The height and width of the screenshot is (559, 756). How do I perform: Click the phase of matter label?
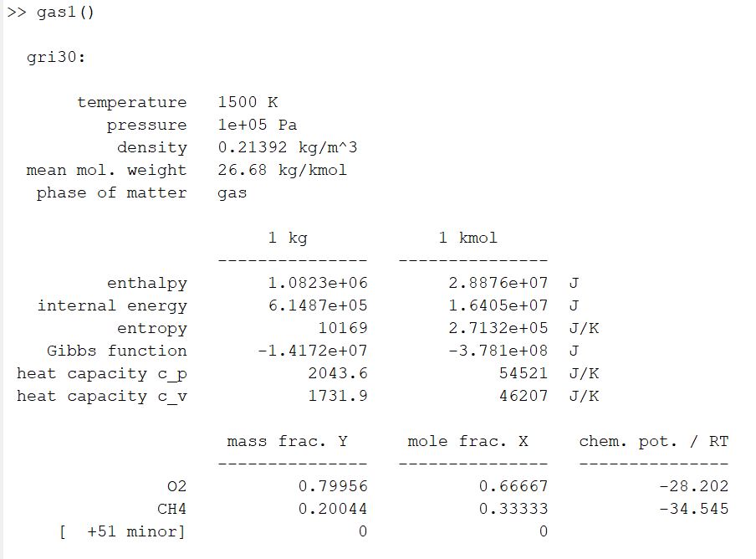click(x=112, y=192)
